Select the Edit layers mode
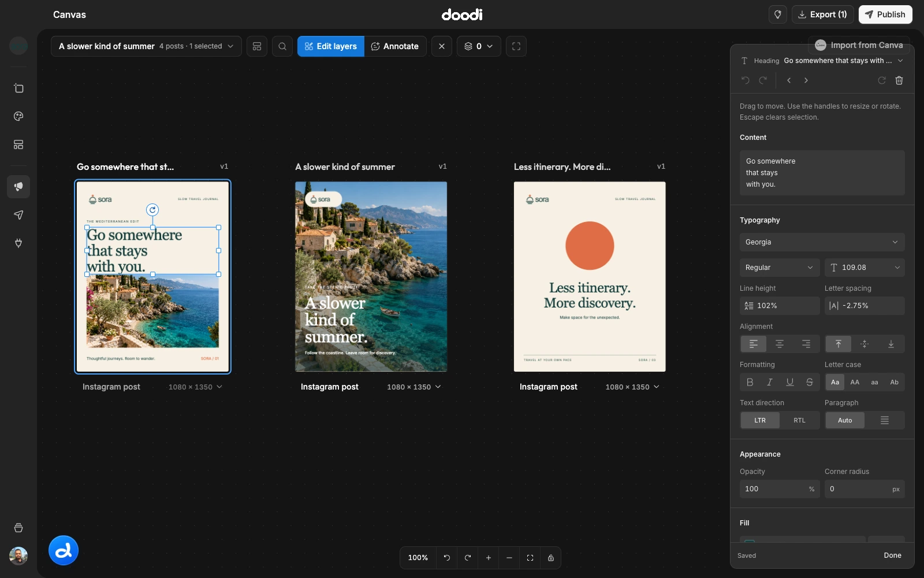Screen dimensions: 924x578 (x=331, y=46)
